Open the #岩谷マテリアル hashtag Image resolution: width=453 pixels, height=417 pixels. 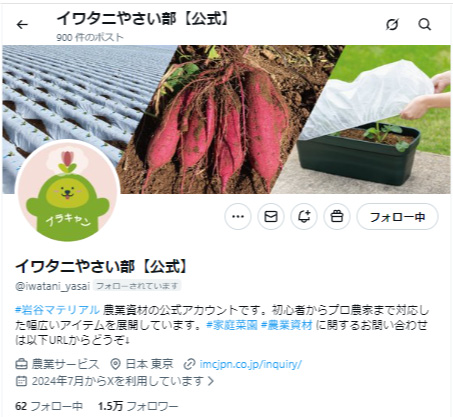[57, 310]
